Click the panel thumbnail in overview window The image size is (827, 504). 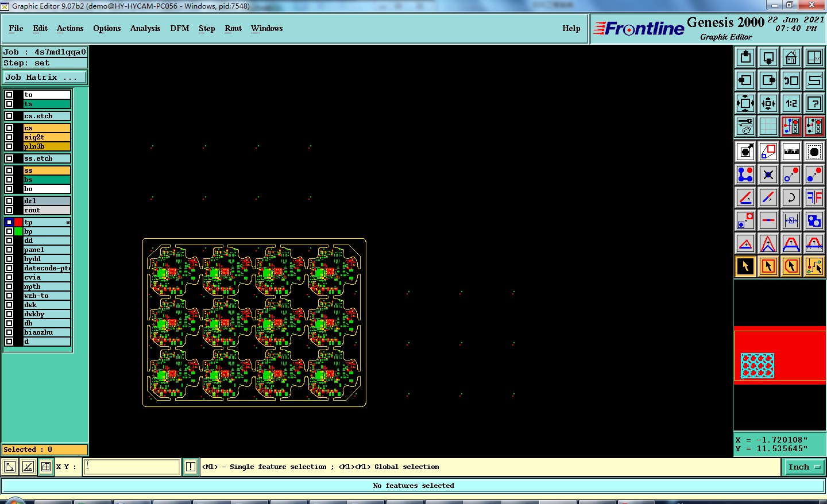click(758, 366)
